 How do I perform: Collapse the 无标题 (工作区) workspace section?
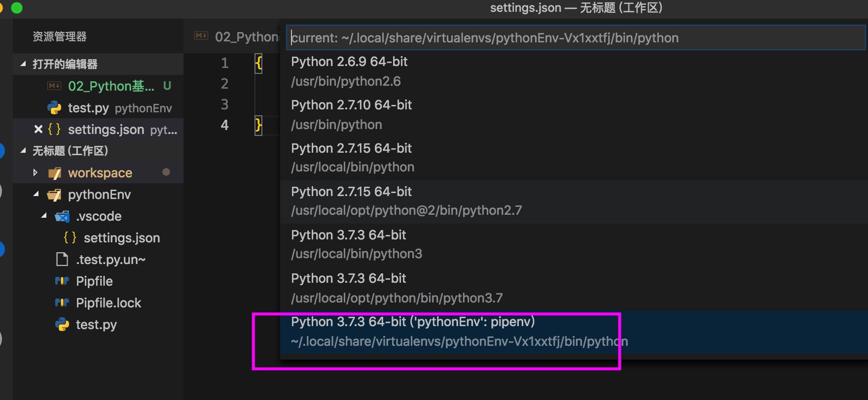click(x=23, y=151)
